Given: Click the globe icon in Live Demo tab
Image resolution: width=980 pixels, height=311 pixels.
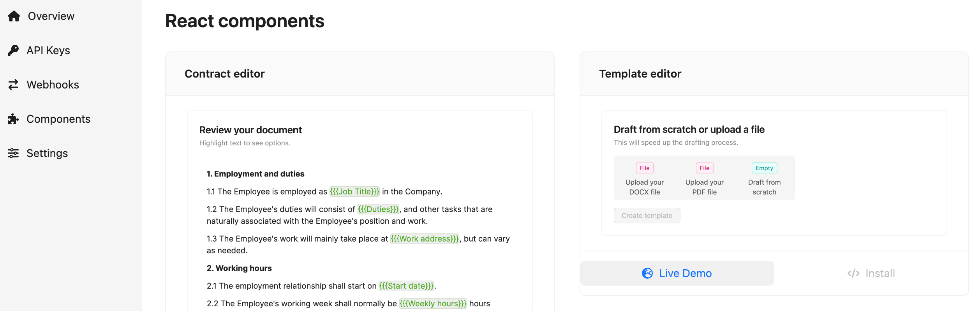Looking at the screenshot, I should (x=647, y=273).
